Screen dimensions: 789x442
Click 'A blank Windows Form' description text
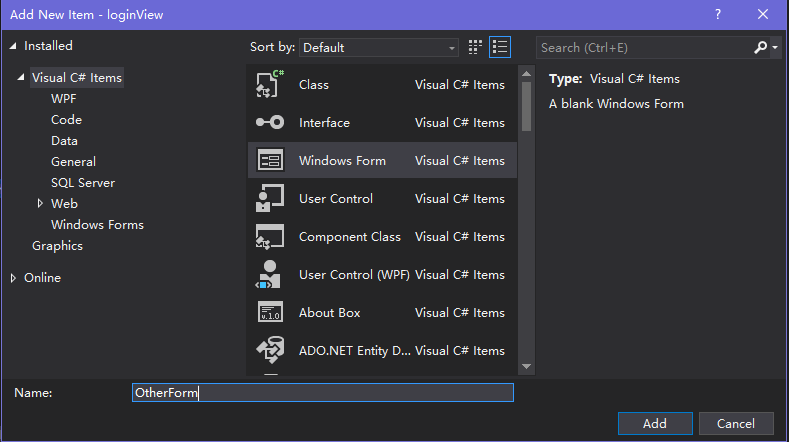pyautogui.click(x=616, y=104)
